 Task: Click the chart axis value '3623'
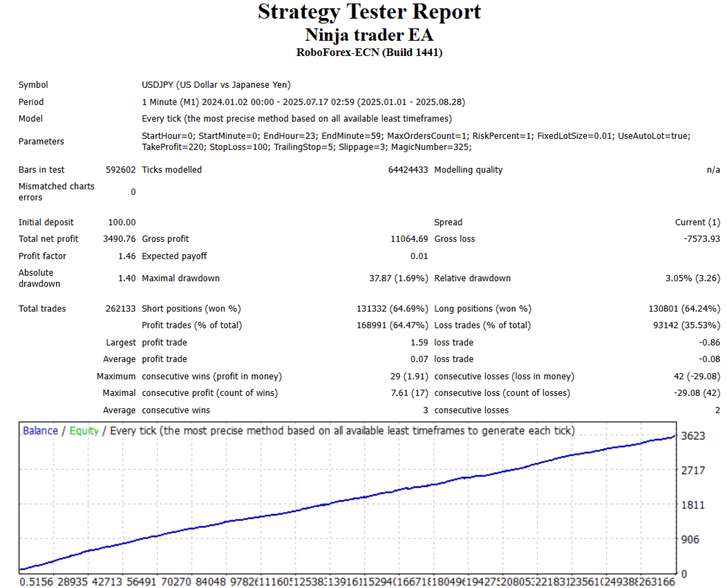coord(692,436)
